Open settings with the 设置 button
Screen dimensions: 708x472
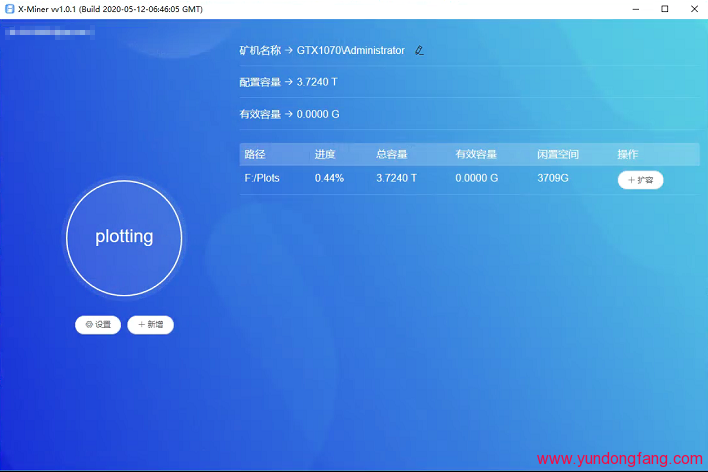tap(98, 325)
